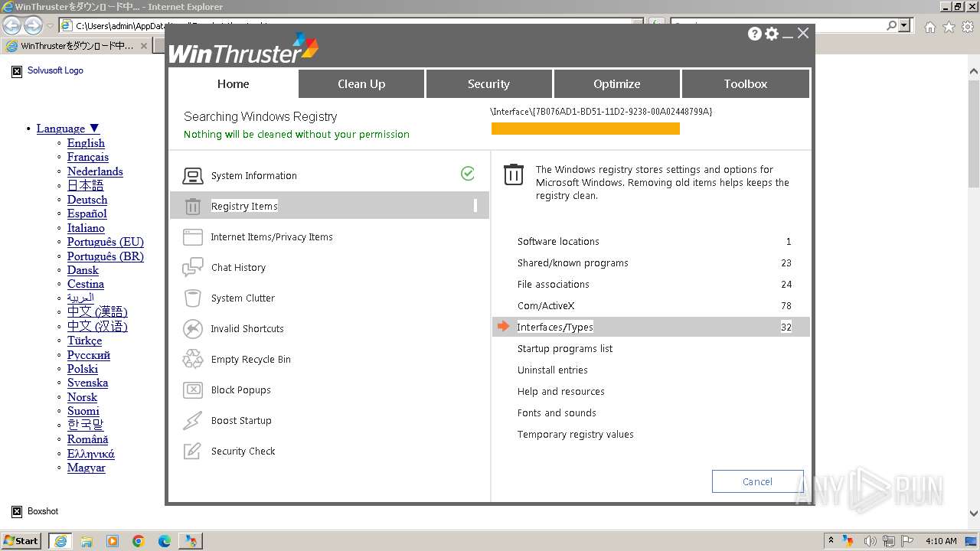Choose the Svenska language link
Viewport: 980px width, 551px height.
point(87,383)
